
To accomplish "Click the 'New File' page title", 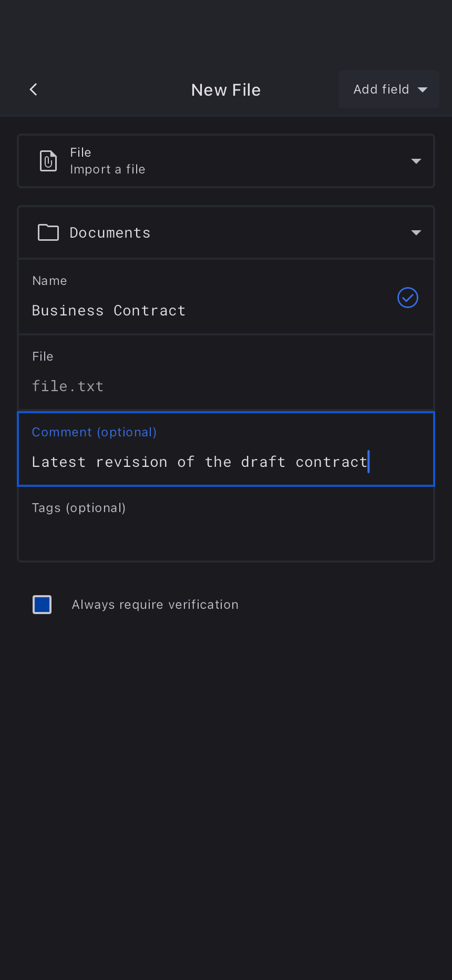I will [x=226, y=90].
